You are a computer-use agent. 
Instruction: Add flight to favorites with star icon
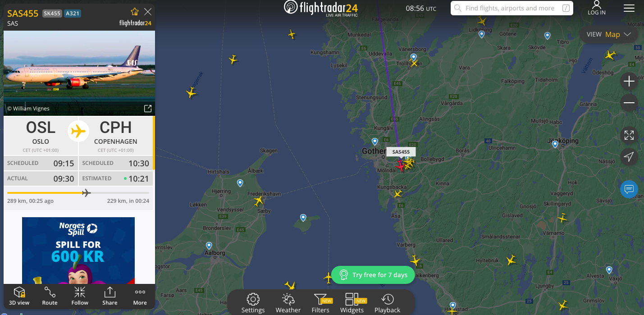tap(134, 12)
